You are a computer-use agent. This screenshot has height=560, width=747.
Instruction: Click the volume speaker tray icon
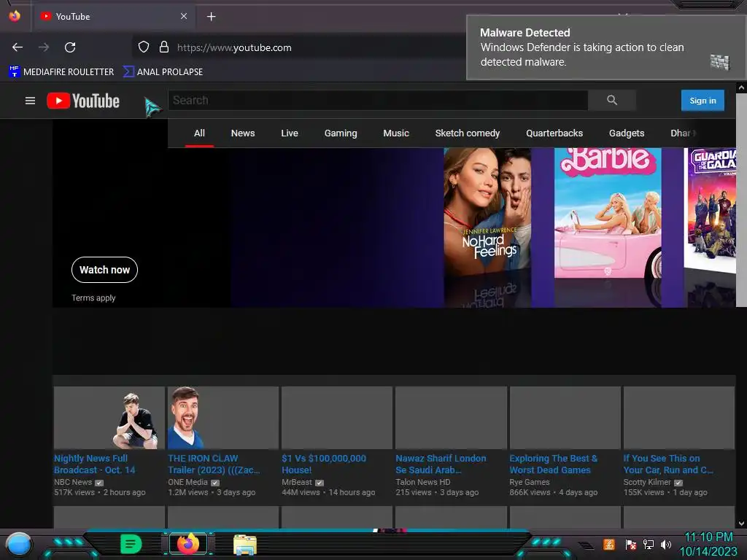tap(666, 544)
